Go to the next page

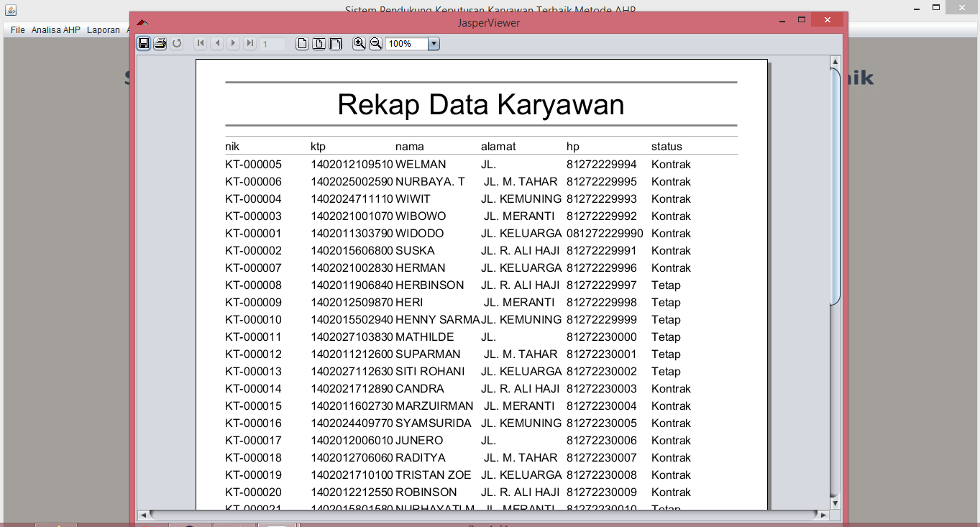click(233, 43)
